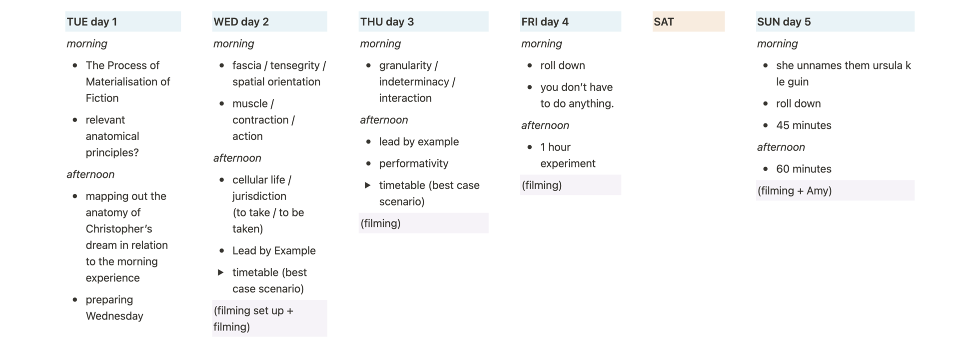Viewport: 980px width, 348px height.
Task: Click Friday's "(filming)" callout block
Action: (x=570, y=185)
